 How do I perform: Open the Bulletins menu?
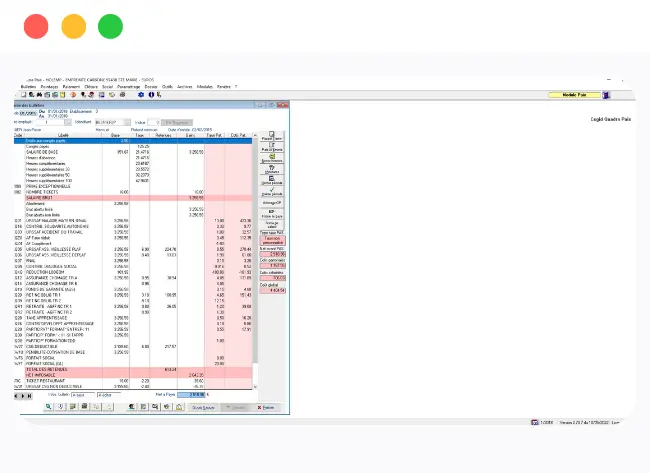[29, 87]
